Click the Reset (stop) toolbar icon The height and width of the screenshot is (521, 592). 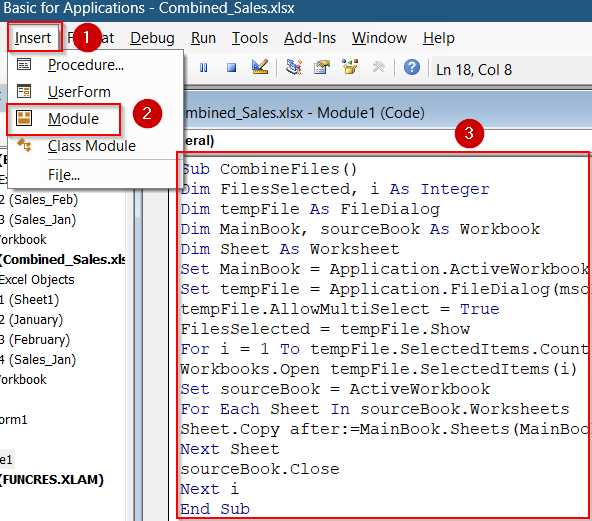(231, 68)
